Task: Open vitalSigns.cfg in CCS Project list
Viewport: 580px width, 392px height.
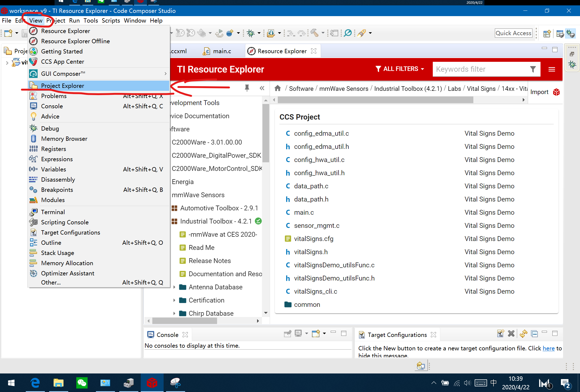Action: tap(314, 239)
